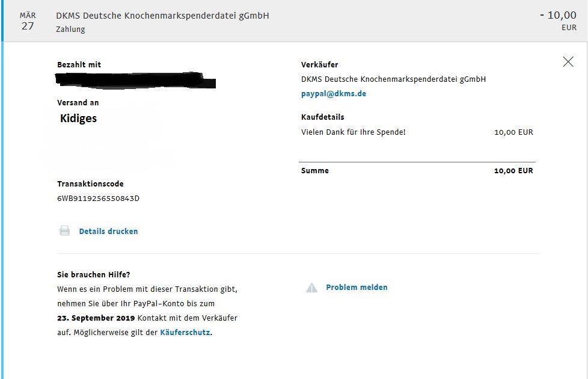
Task: Click the 23. September 2019 deadline text
Action: (x=96, y=318)
